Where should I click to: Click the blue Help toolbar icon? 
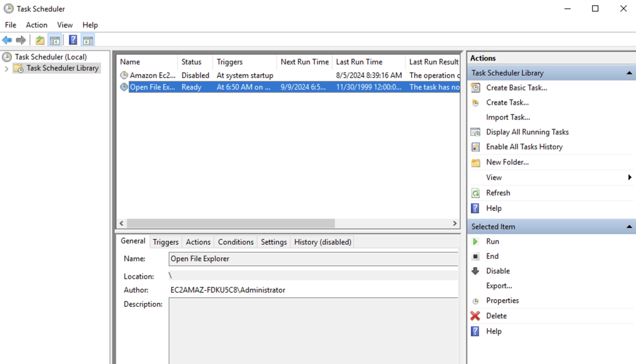pos(73,40)
